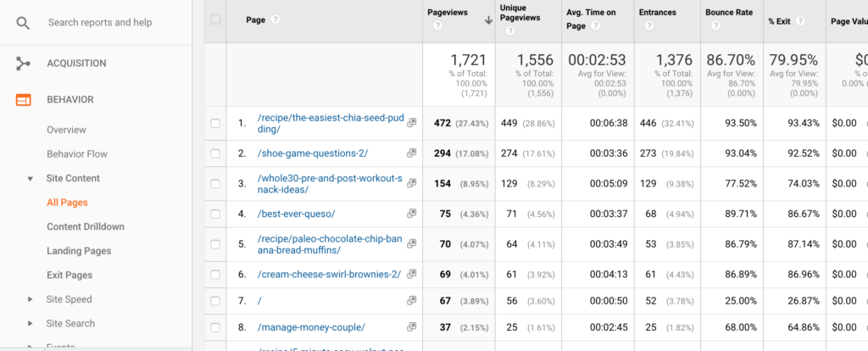Open the "/" homepage page link
This screenshot has height=351, width=868.
click(259, 301)
